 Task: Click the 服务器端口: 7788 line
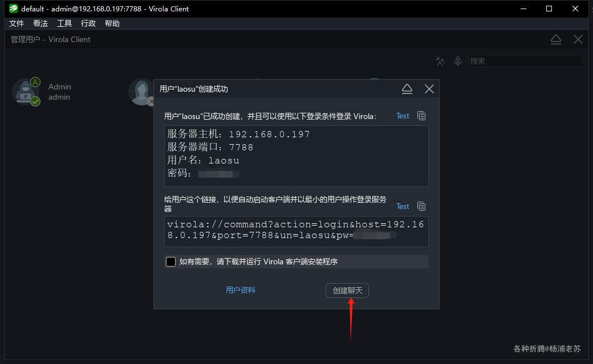(210, 147)
